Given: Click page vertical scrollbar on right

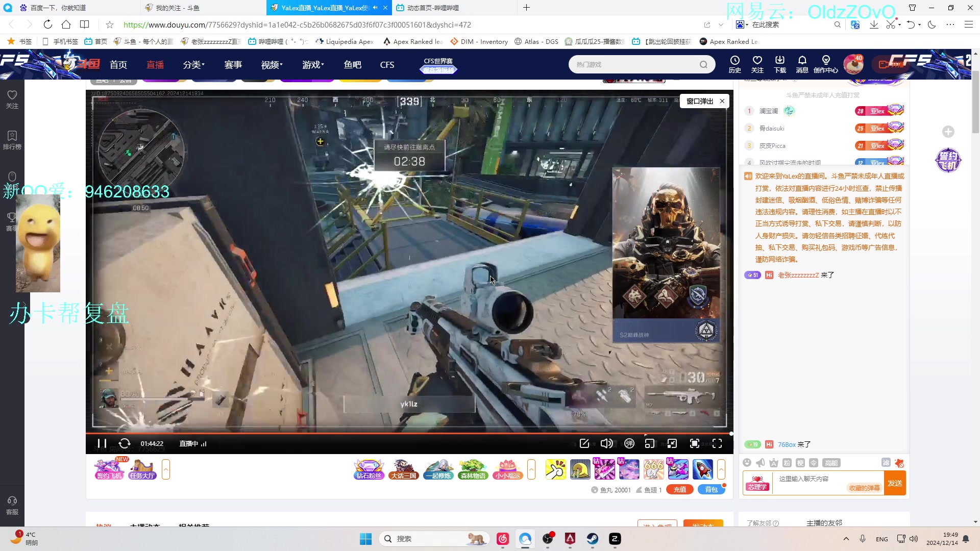Looking at the screenshot, I should pos(975,102).
